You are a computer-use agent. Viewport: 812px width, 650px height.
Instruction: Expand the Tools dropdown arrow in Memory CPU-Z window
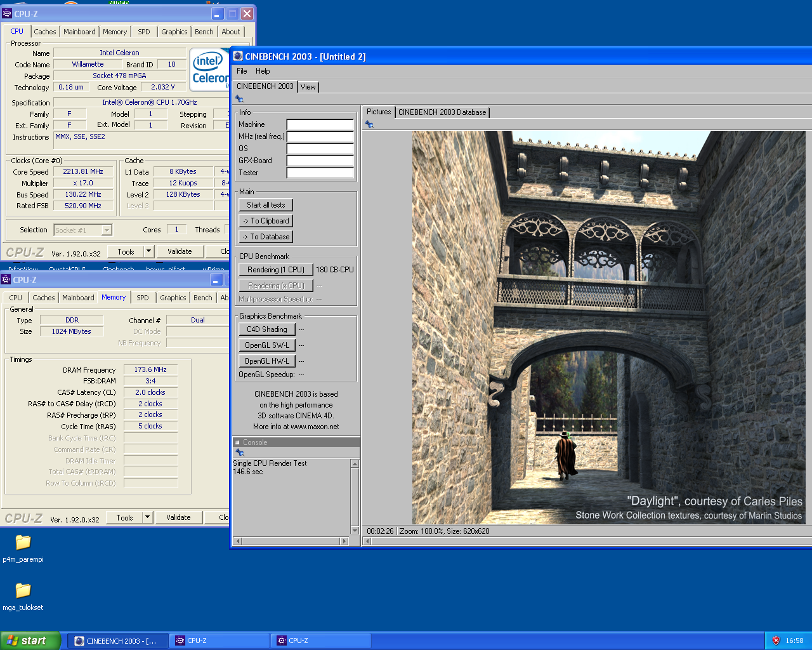click(x=147, y=517)
